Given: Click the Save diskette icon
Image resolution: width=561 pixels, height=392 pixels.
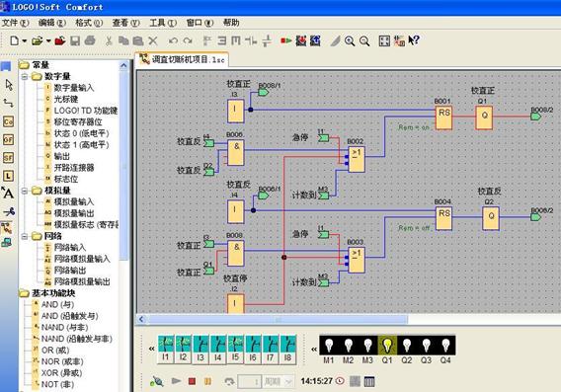Looking at the screenshot, I should pos(75,40).
